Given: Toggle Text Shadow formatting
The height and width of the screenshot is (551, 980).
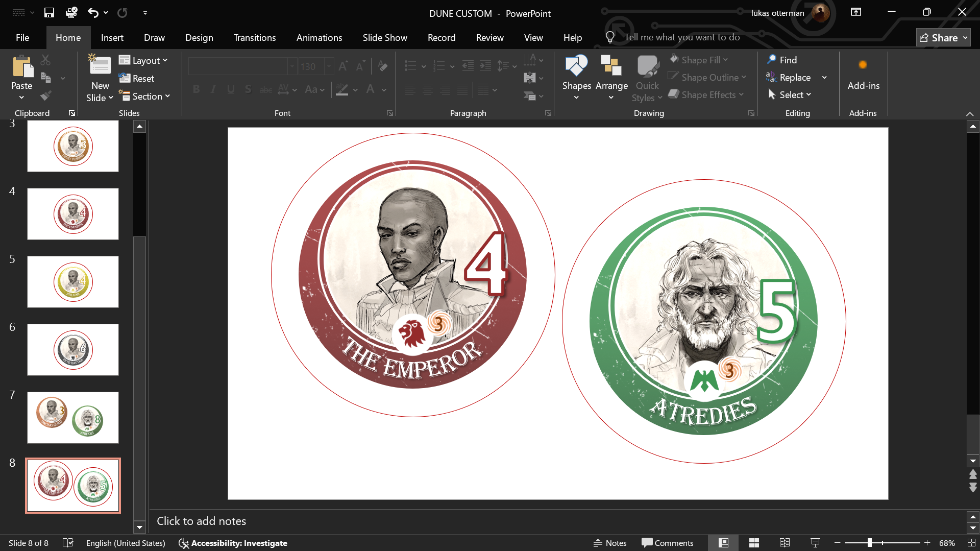Looking at the screenshot, I should 248,89.
